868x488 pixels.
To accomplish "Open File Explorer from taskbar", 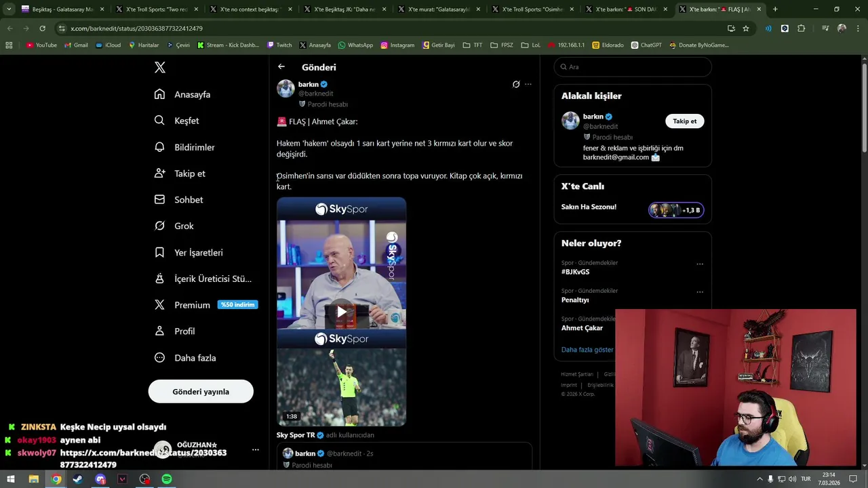I will (x=33, y=479).
